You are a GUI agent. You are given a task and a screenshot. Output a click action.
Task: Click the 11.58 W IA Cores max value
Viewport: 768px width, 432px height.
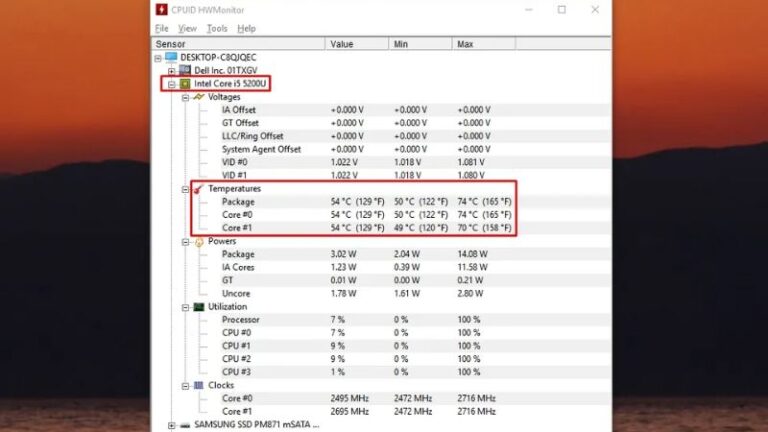[472, 267]
